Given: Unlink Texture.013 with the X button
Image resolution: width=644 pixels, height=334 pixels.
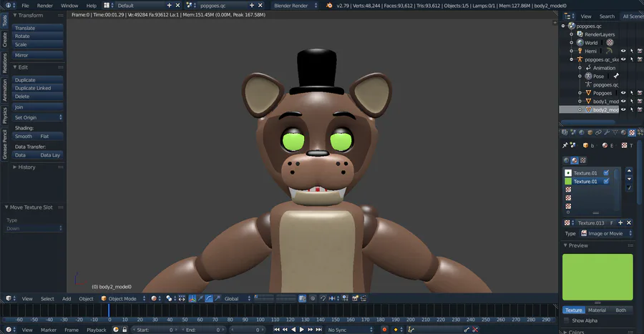Looking at the screenshot, I should (629, 223).
